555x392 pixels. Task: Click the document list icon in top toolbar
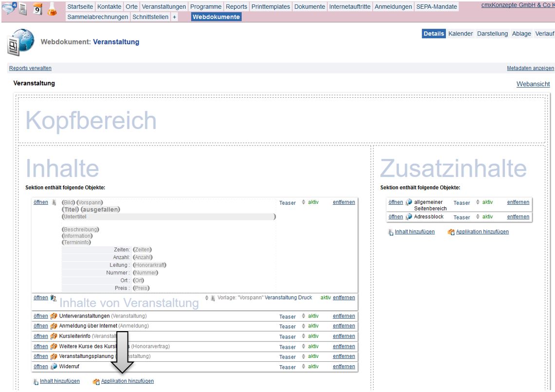point(23,9)
